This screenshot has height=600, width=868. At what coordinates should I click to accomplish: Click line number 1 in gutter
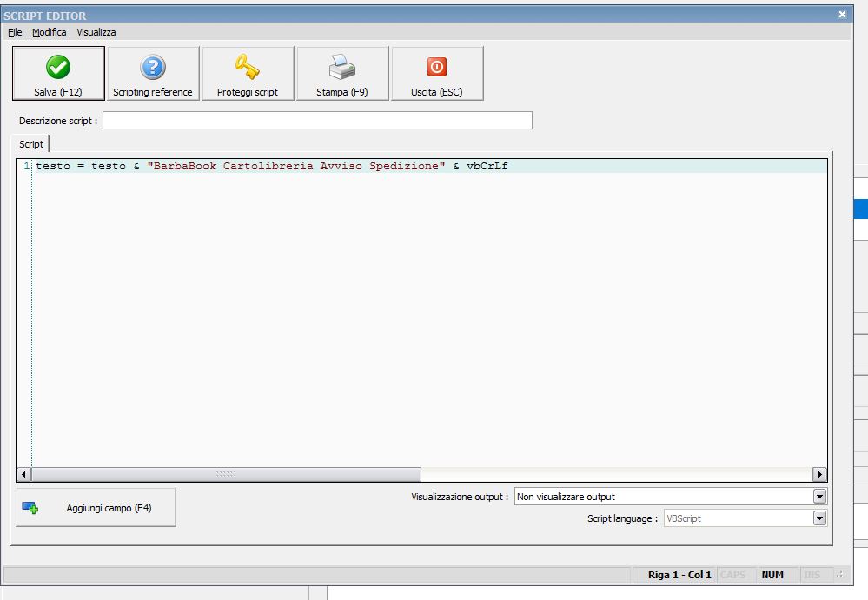pos(27,166)
